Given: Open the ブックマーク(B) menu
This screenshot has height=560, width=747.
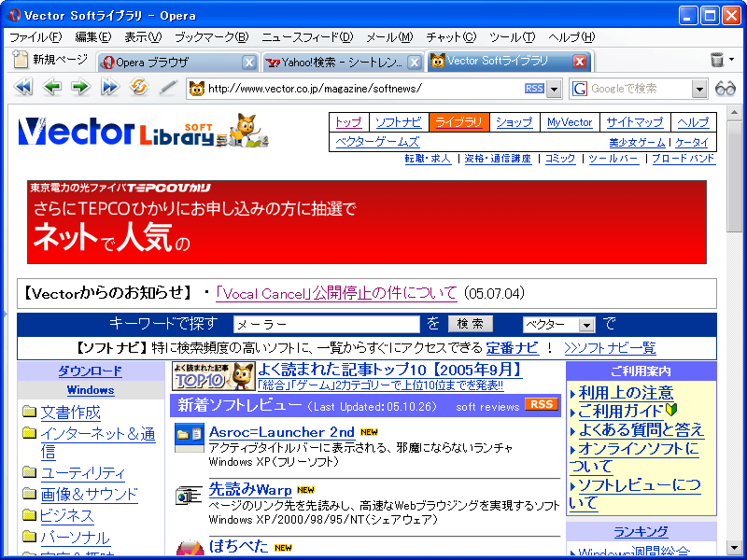Looking at the screenshot, I should (x=212, y=37).
